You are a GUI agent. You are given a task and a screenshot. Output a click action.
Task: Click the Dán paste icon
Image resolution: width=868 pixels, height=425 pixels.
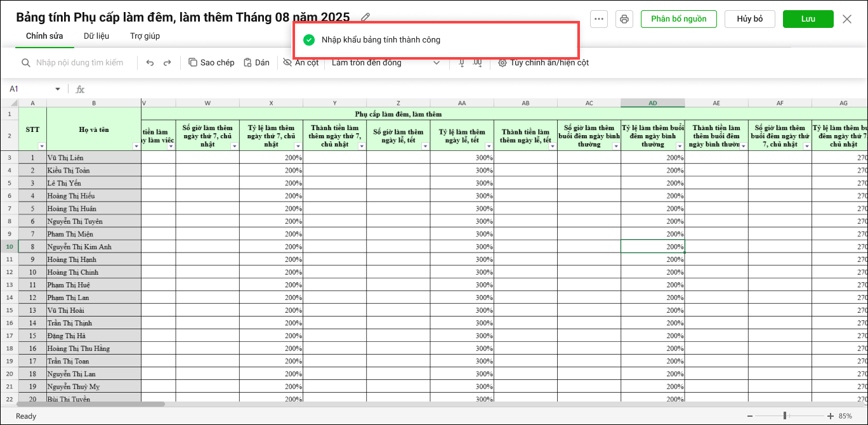[x=247, y=63]
